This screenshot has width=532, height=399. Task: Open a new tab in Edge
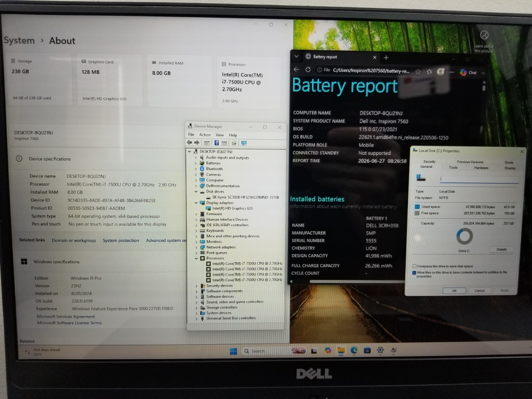pyautogui.click(x=386, y=58)
